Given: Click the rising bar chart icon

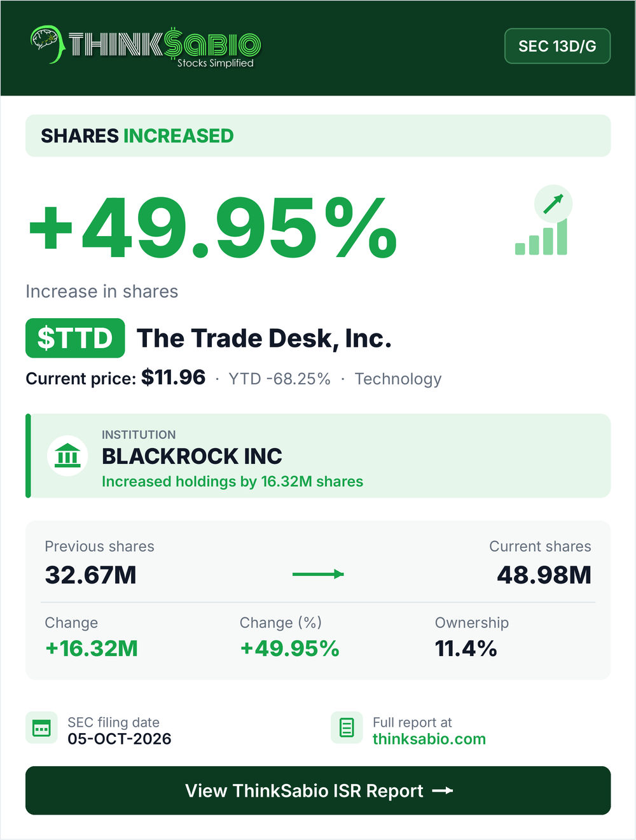Looking at the screenshot, I should [541, 237].
